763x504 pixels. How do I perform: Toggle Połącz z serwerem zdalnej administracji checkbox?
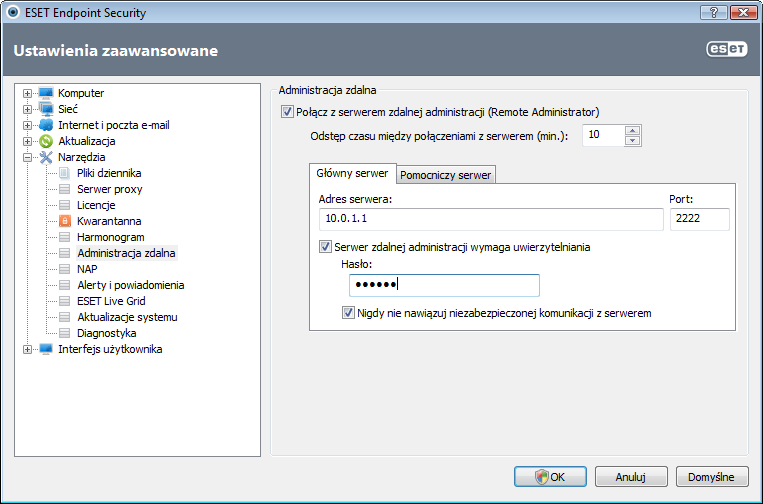point(287,112)
